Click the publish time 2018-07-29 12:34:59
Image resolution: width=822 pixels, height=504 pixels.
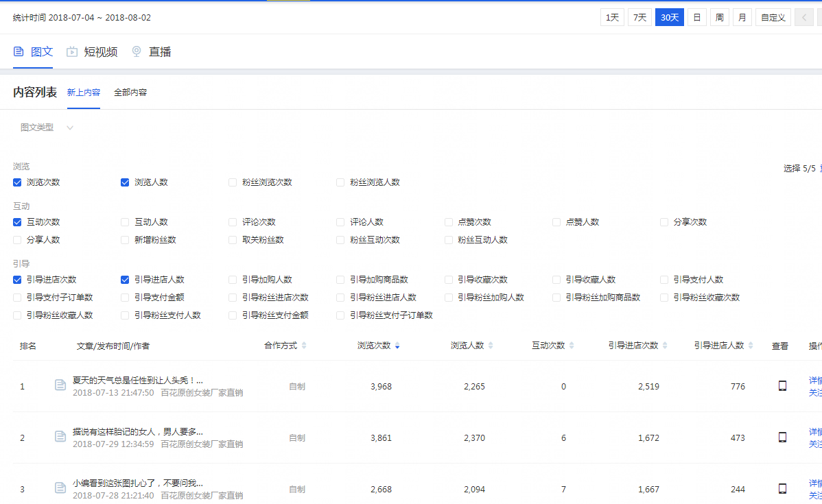click(x=113, y=444)
